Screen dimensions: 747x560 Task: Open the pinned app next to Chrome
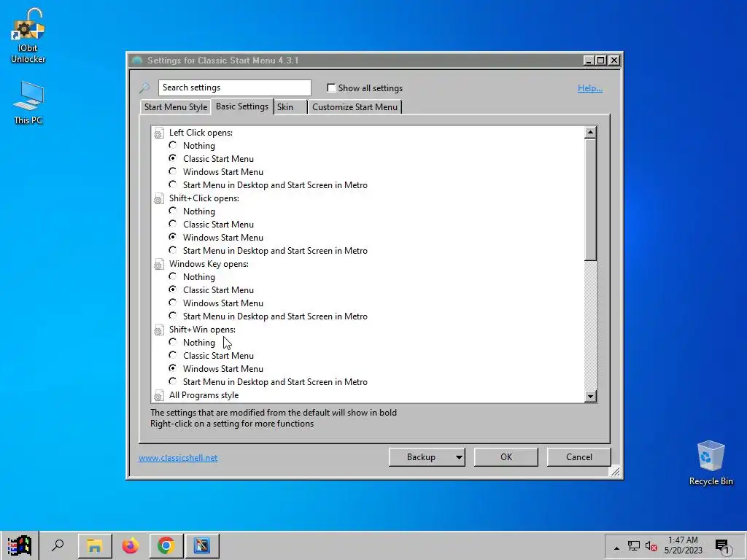click(202, 545)
